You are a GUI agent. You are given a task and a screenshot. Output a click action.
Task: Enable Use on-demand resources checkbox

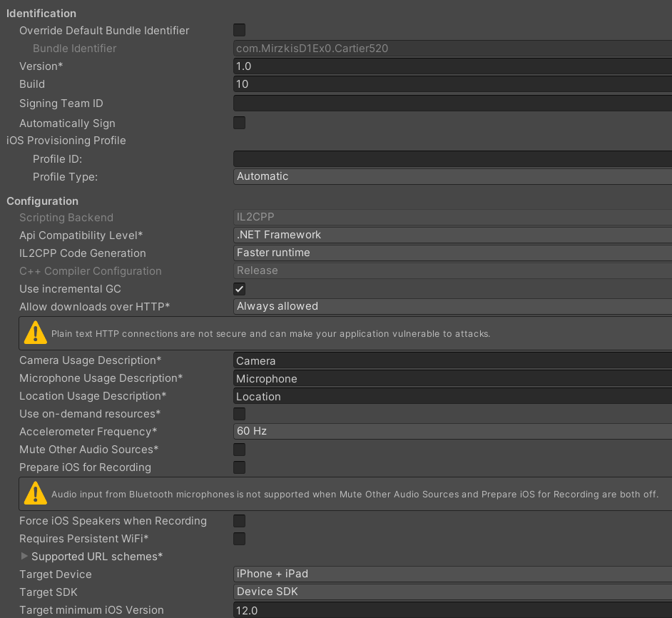click(240, 414)
